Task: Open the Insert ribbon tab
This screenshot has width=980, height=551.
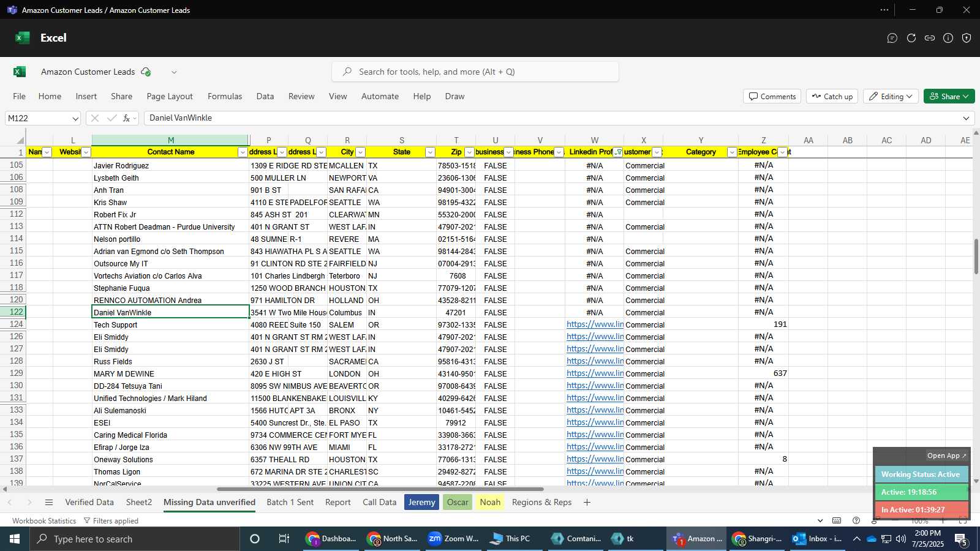Action: [x=86, y=96]
